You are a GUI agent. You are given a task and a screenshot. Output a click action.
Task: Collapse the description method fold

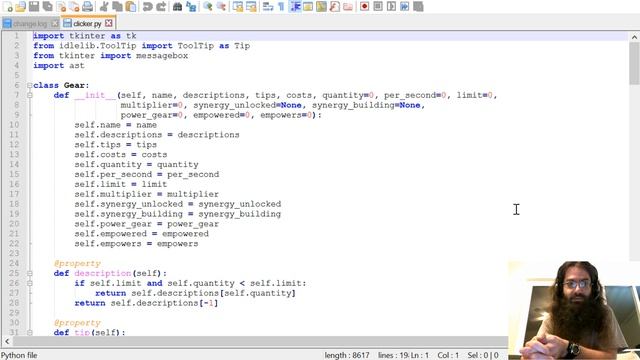tap(29, 273)
